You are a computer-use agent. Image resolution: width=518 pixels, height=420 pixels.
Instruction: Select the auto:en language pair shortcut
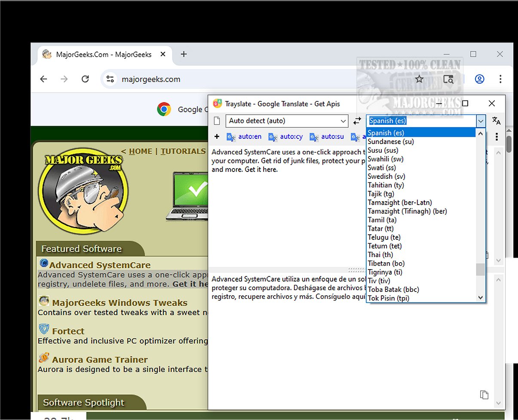244,137
